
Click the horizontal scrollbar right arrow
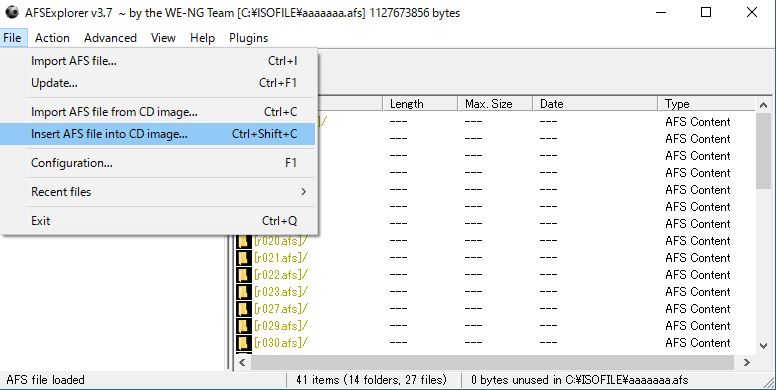(x=747, y=362)
